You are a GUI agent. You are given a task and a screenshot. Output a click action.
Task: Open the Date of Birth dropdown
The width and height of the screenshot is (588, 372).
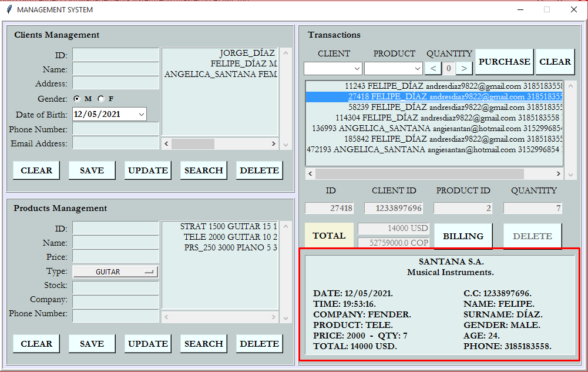pyautogui.click(x=142, y=115)
